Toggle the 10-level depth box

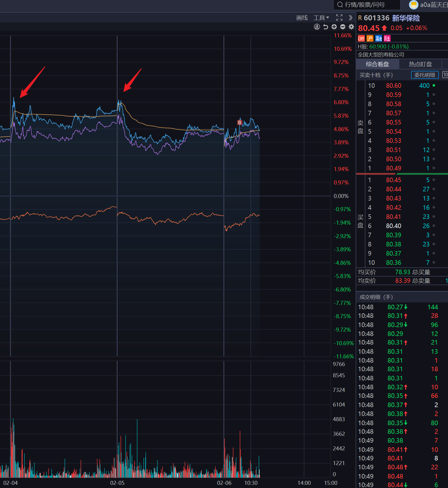pos(445,75)
